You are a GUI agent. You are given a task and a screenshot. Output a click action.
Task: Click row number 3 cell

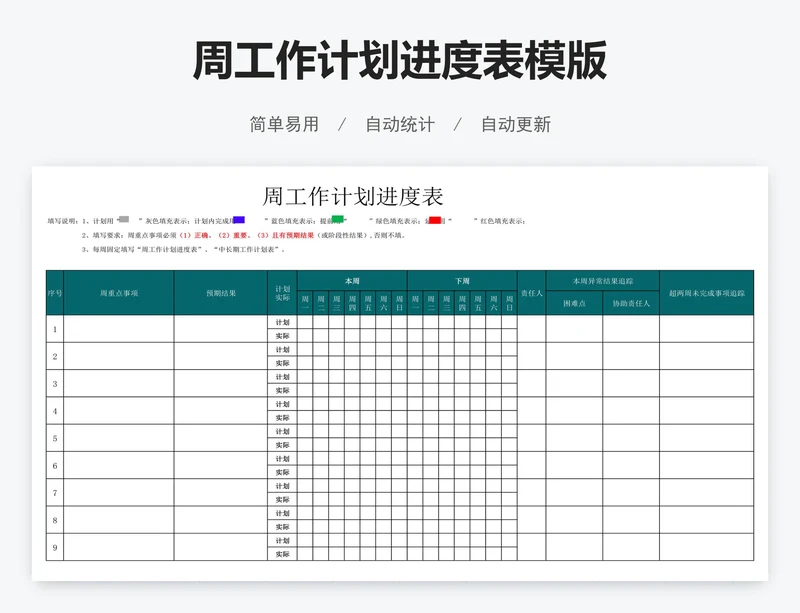(x=55, y=384)
